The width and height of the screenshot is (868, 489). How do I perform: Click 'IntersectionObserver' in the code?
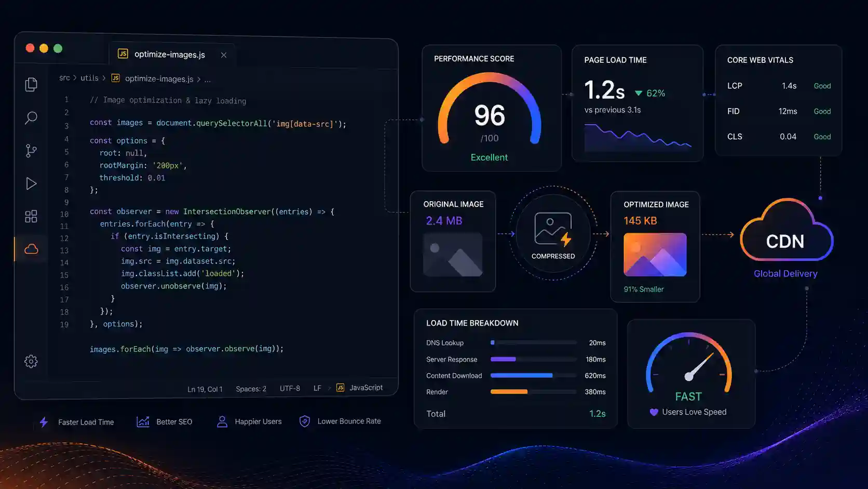[227, 212]
